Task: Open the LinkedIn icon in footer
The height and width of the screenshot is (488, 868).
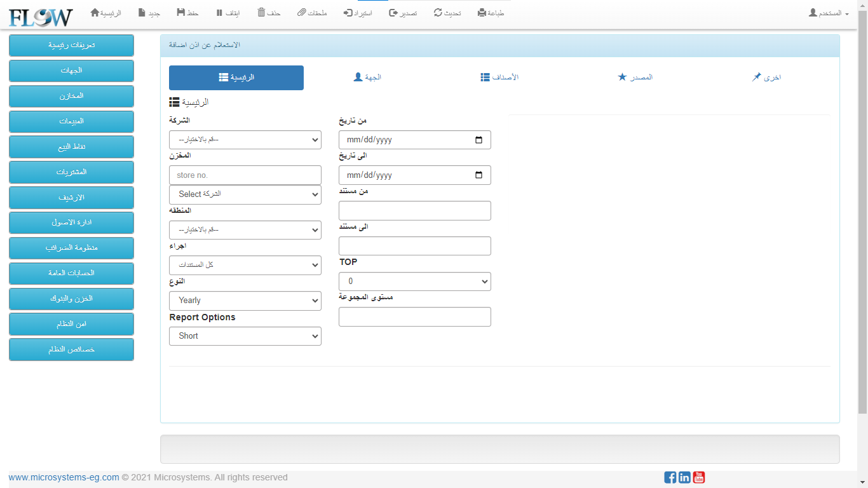Action: click(x=684, y=477)
